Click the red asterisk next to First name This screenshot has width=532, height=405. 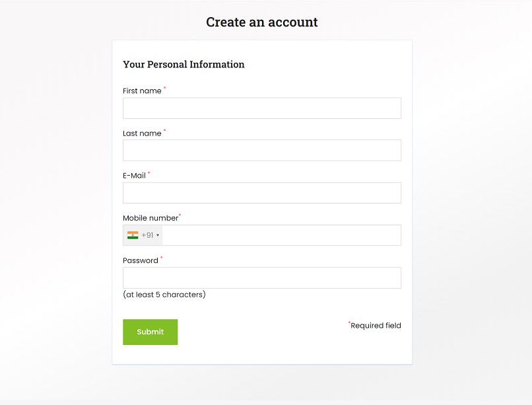[x=165, y=89]
